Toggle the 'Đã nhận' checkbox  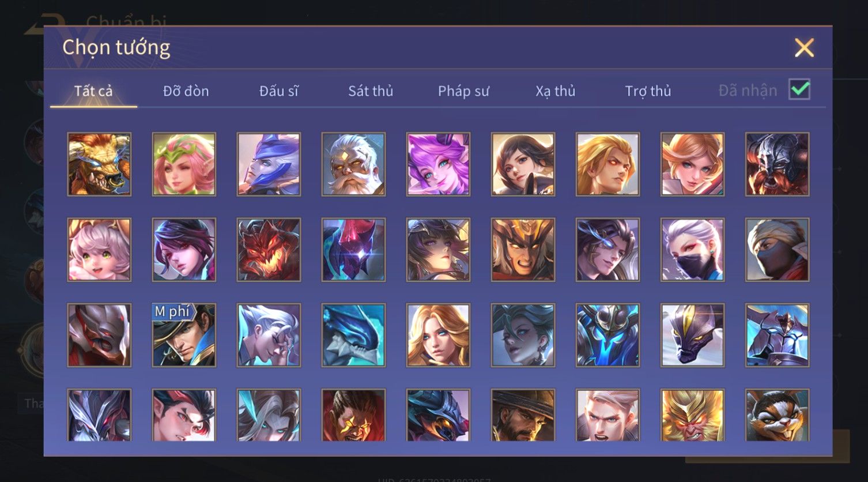click(x=799, y=89)
